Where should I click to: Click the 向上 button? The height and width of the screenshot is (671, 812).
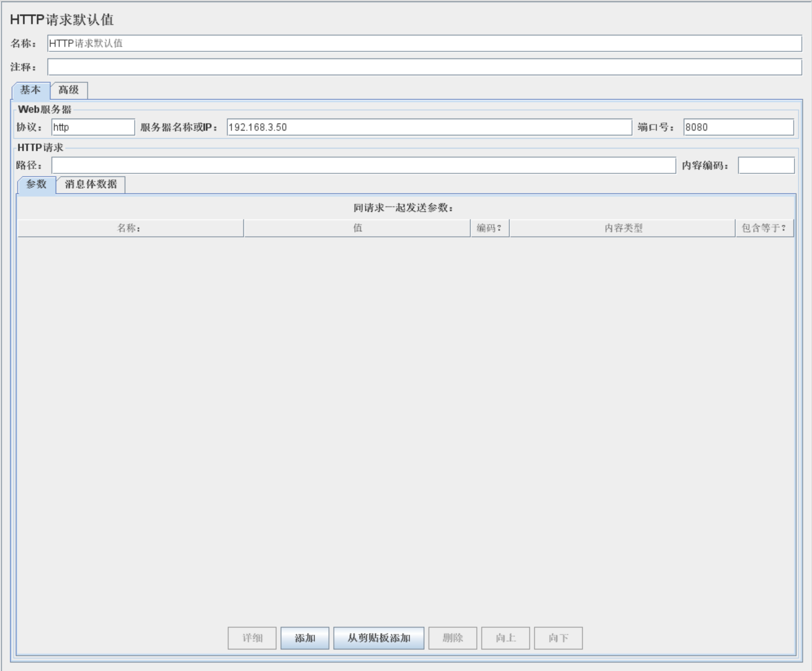click(x=505, y=638)
